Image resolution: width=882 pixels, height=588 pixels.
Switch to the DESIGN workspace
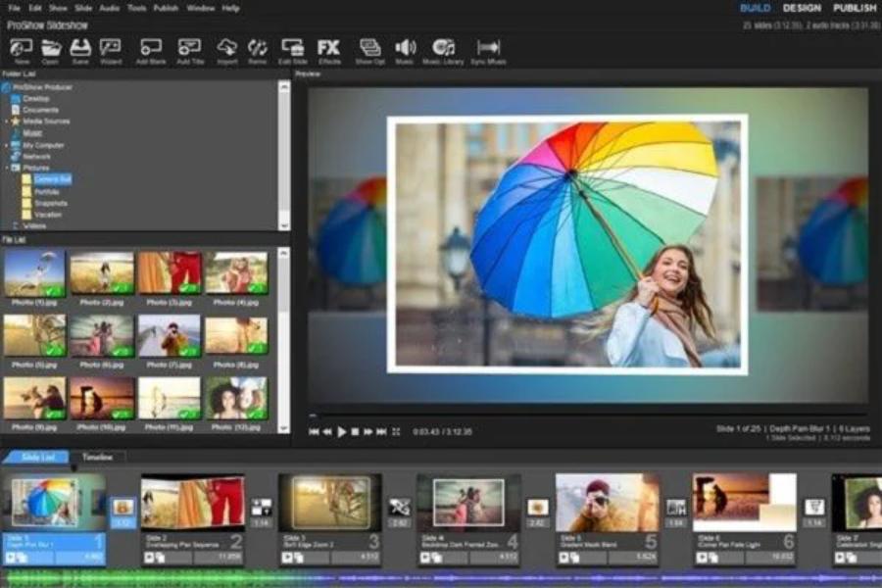coord(802,8)
